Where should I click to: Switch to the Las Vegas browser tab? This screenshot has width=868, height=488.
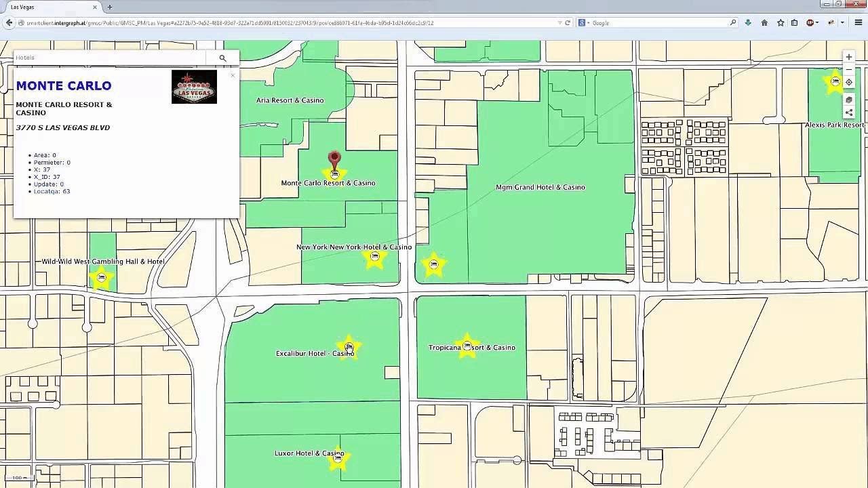tap(52, 7)
